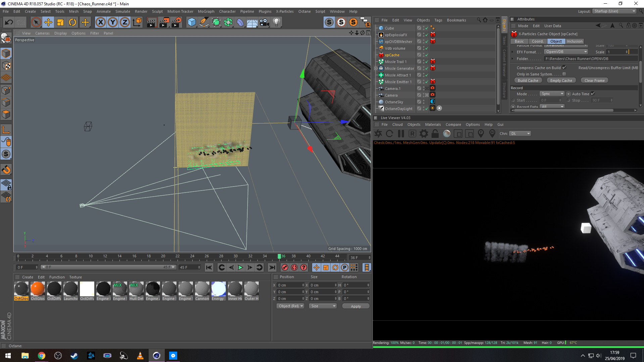Enable Autokeying in timeline controls
The width and height of the screenshot is (644, 362).
[x=294, y=267]
